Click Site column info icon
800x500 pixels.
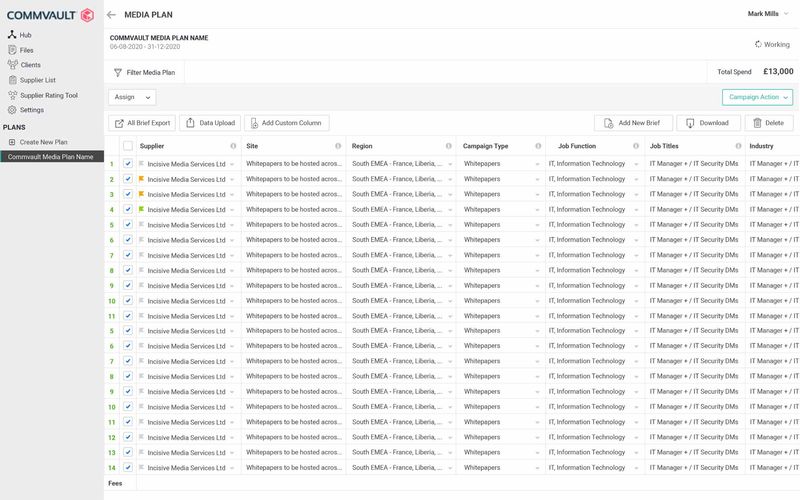[338, 146]
